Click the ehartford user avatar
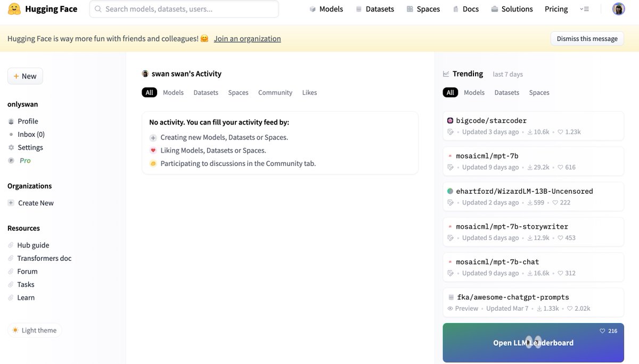The width and height of the screenshot is (639, 364). (x=450, y=191)
